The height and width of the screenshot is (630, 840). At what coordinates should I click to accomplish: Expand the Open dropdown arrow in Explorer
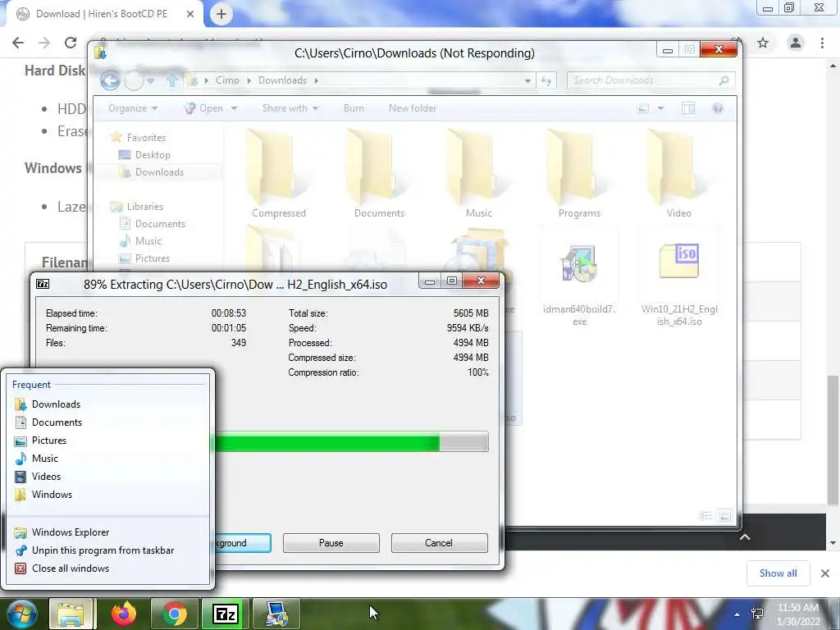click(x=234, y=108)
